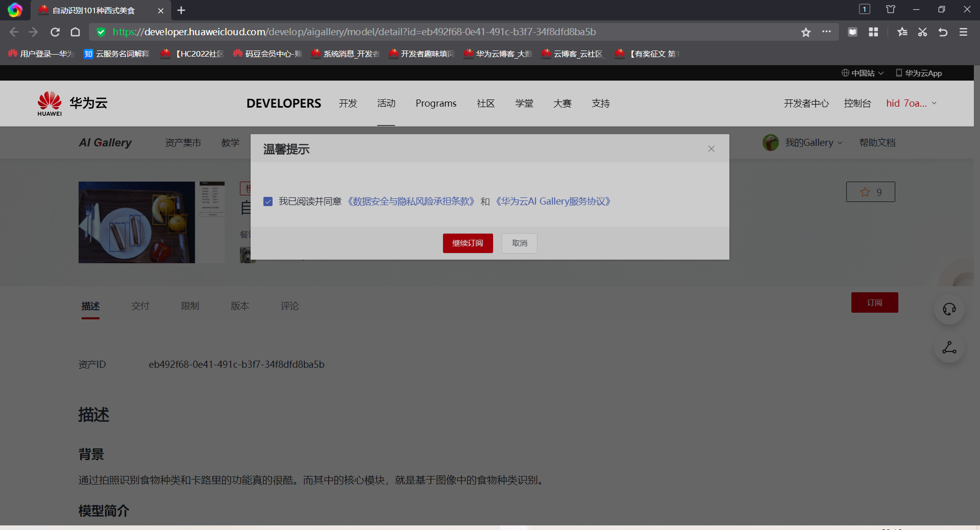The image size is (980, 530).
Task: Click the star favorite button showing 9
Action: pos(871,192)
